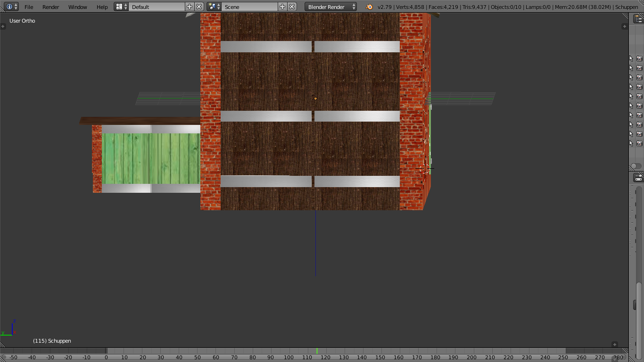
Task: Click frame 200 on the timeline
Action: [472, 357]
